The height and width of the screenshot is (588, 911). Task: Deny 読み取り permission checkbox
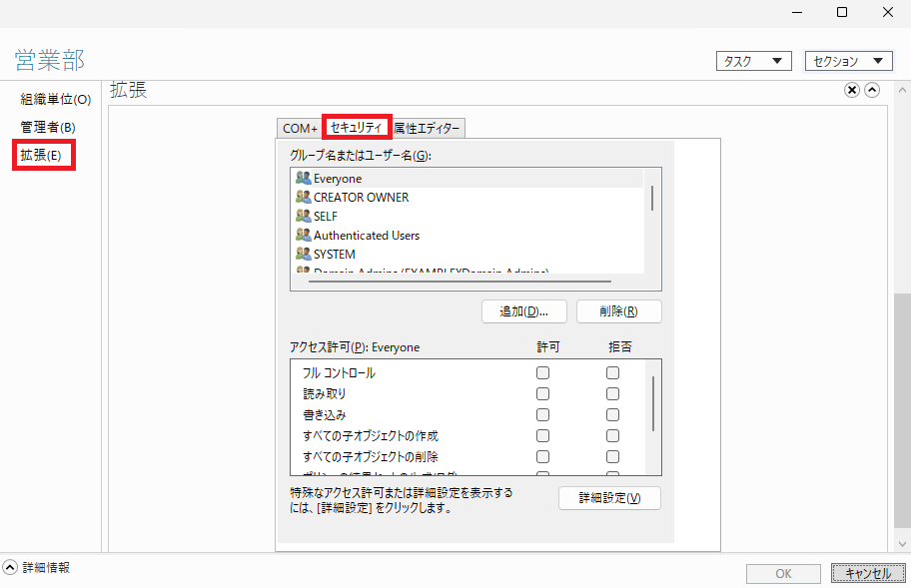click(x=612, y=393)
